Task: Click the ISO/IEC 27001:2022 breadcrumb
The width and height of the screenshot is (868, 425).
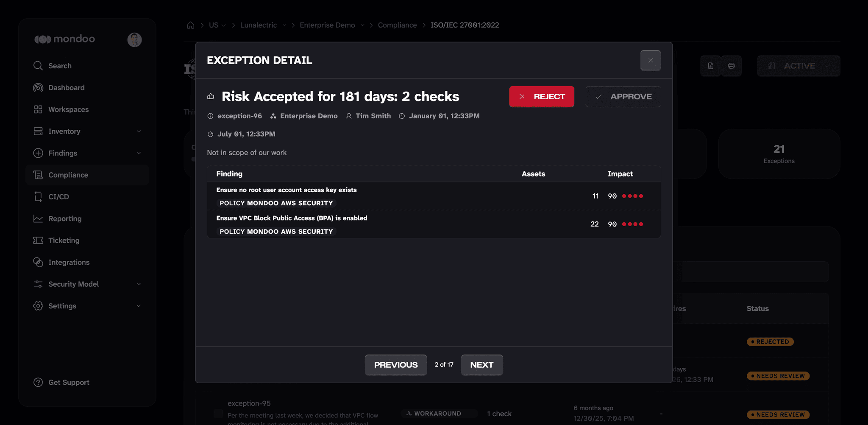Action: tap(465, 25)
